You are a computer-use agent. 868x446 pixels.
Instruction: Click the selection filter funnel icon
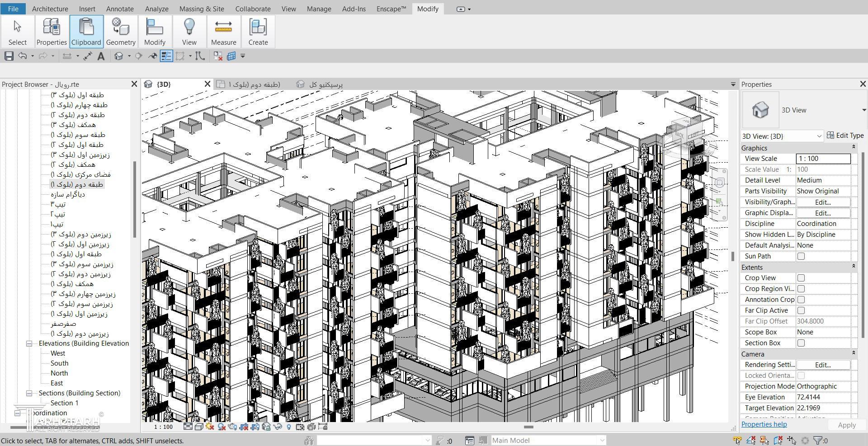coord(817,440)
